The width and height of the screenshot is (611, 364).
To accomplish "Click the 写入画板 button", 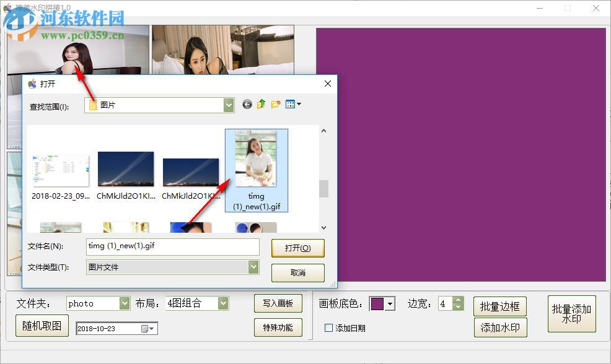I will click(278, 303).
